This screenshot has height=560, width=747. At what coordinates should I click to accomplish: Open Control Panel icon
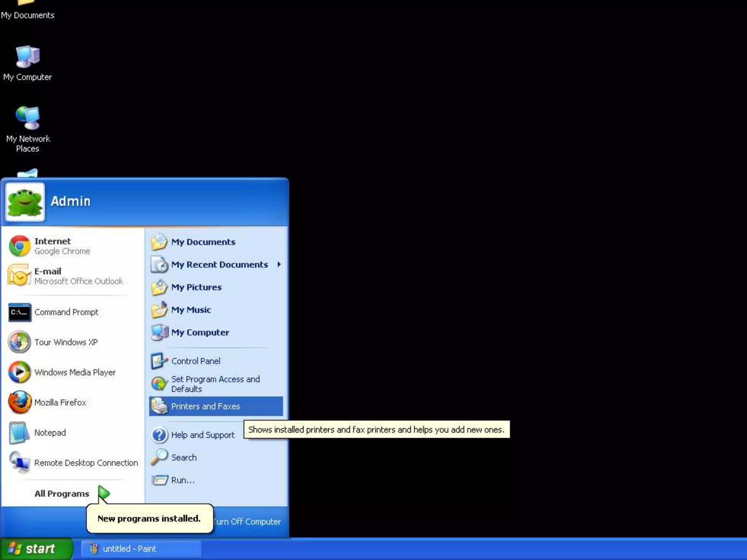pyautogui.click(x=159, y=361)
